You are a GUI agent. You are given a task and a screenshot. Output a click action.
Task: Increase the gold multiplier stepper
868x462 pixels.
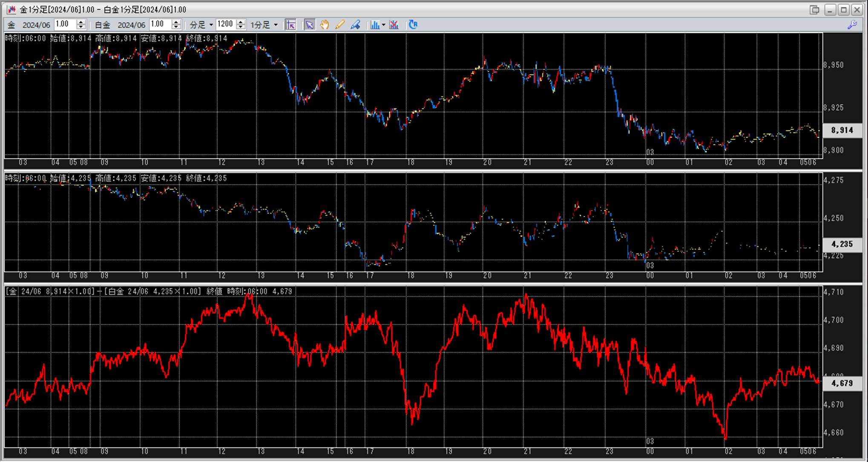click(x=81, y=22)
